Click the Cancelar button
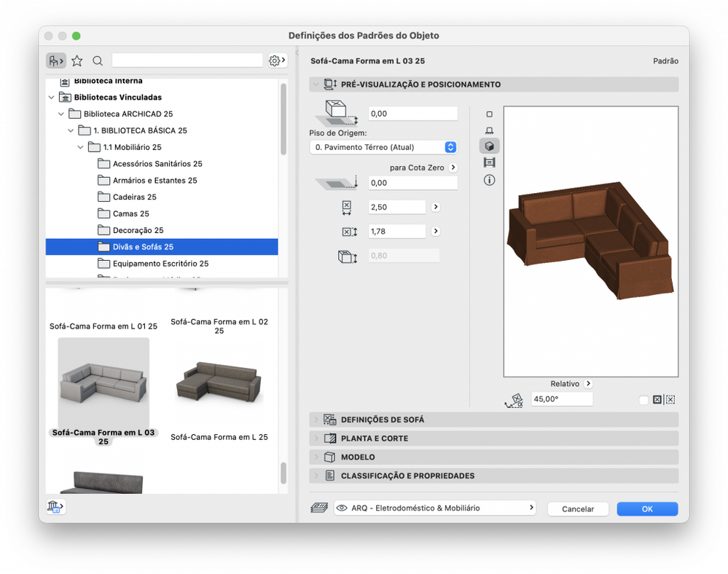This screenshot has width=728, height=574. (x=578, y=509)
